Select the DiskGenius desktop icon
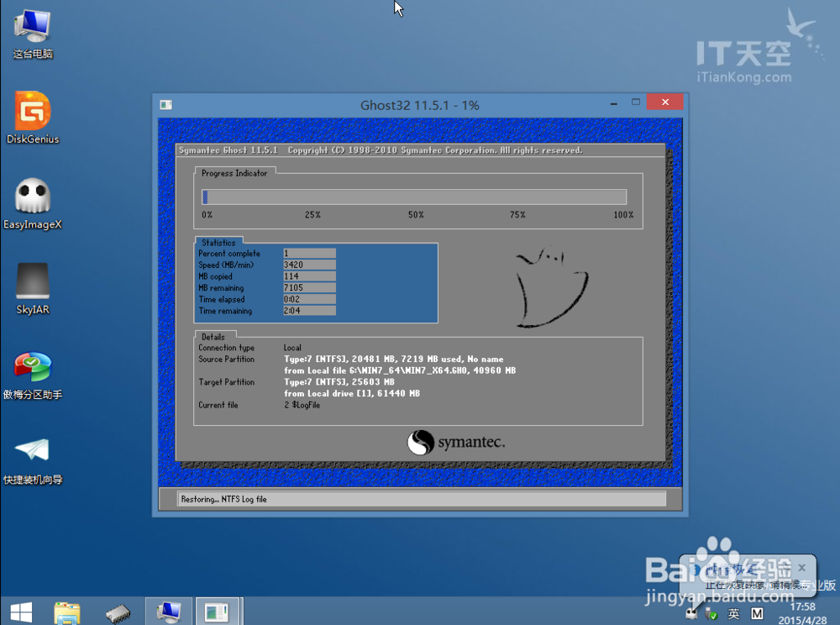This screenshot has height=625, width=840. click(x=33, y=118)
